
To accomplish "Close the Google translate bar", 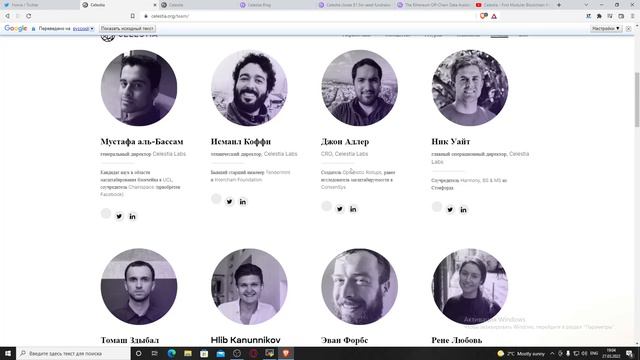I will click(x=629, y=29).
